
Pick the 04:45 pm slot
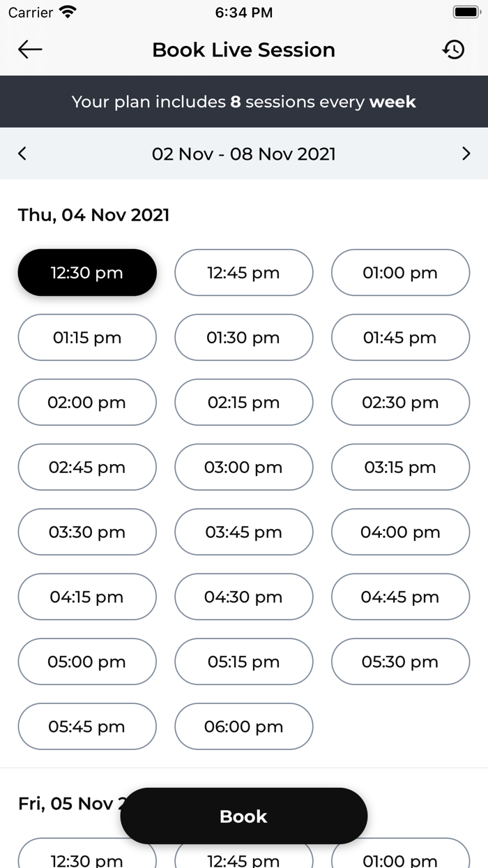(400, 597)
